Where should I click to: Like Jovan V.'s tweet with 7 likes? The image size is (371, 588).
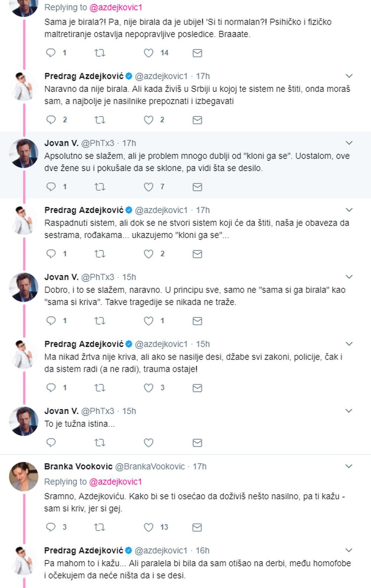point(148,187)
